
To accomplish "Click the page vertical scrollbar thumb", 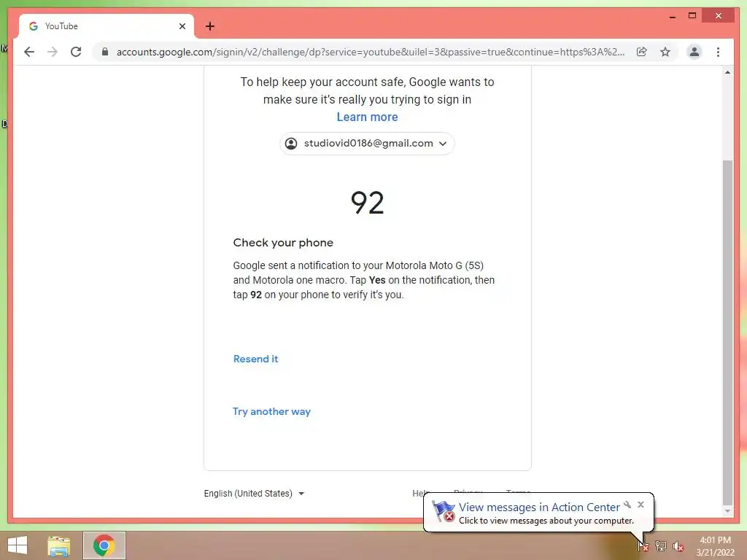I will [x=727, y=332].
